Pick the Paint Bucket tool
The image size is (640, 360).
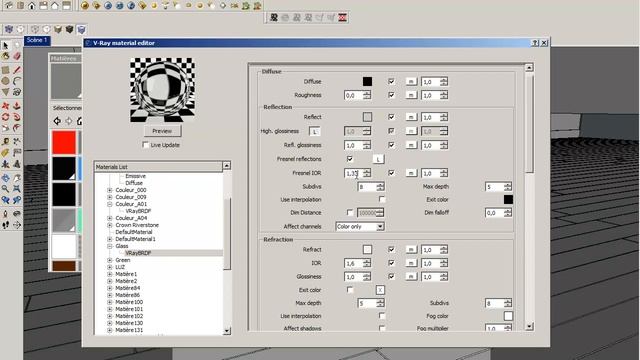coord(5,56)
